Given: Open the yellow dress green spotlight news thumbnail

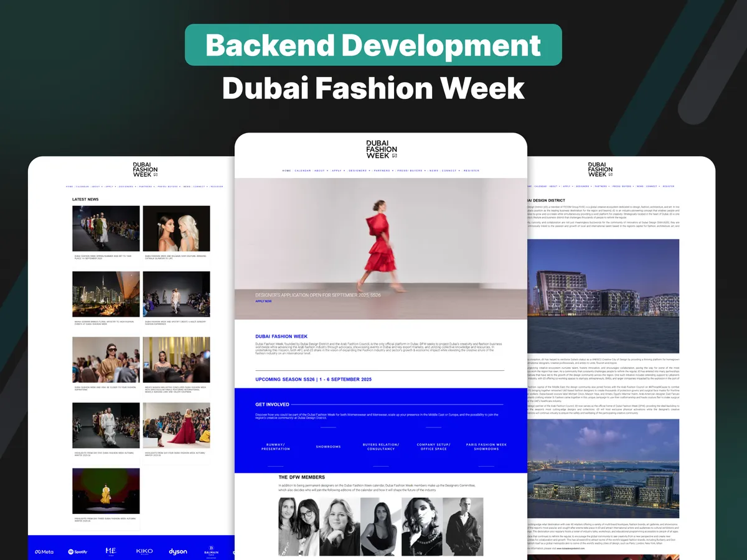Looking at the screenshot, I should tap(106, 491).
